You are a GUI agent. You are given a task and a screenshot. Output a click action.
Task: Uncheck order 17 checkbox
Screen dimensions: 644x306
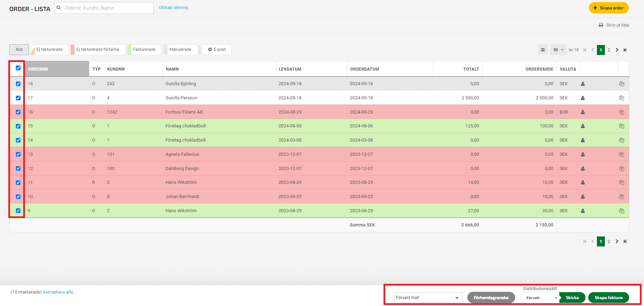pos(18,98)
